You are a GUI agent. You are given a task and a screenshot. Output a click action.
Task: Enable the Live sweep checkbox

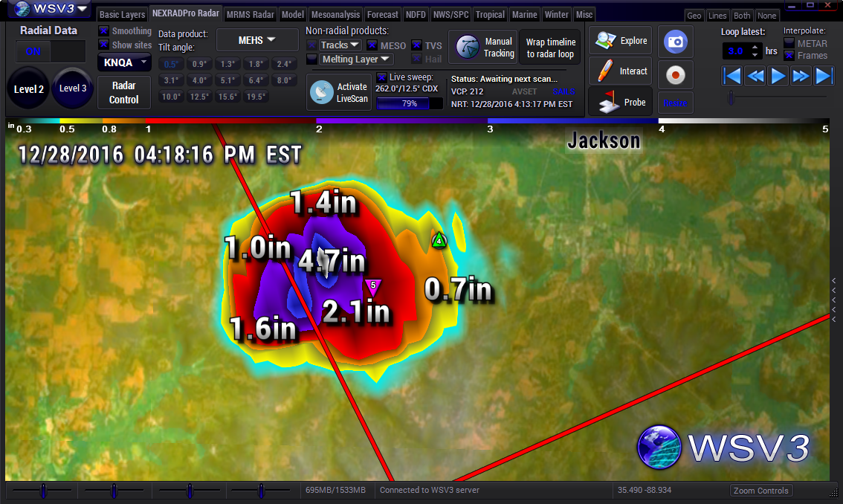[x=381, y=77]
